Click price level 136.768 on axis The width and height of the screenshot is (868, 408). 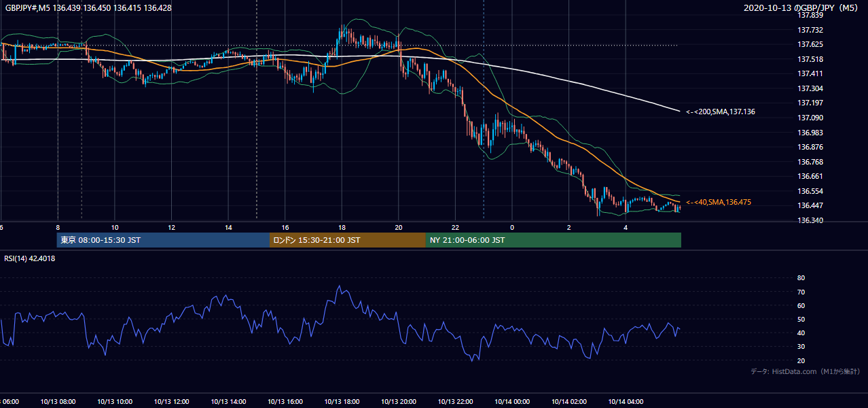(x=810, y=162)
